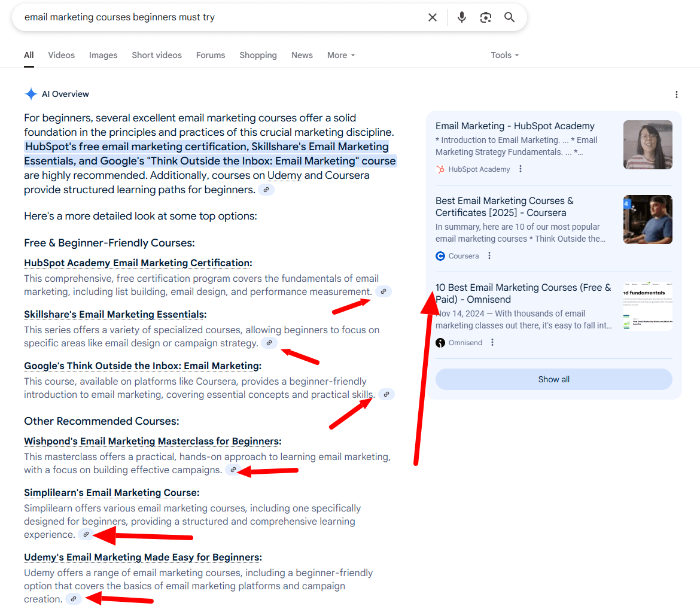Screen dimensions: 700x609
Task: Expand the More search filters dropdown
Action: [x=341, y=56]
